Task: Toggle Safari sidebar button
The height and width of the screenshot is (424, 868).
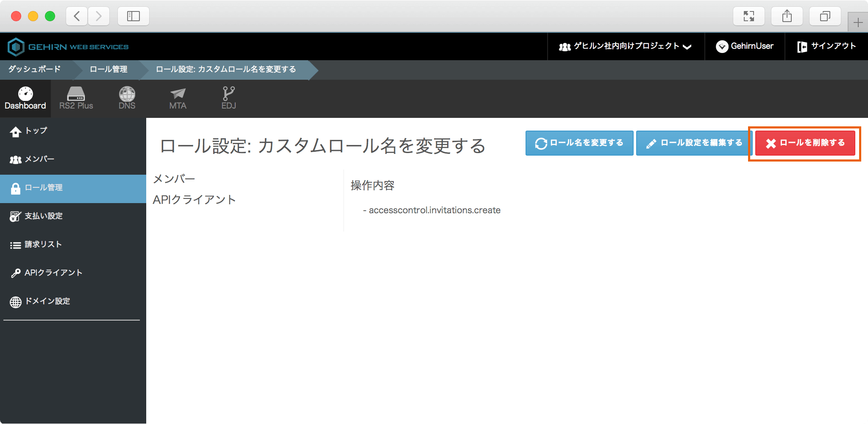Action: point(134,17)
